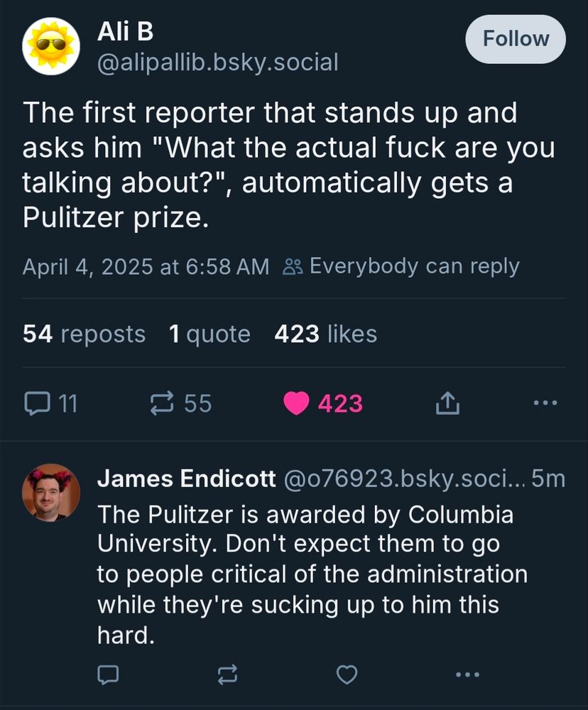
Task: View the 1 quote post
Action: tap(209, 334)
